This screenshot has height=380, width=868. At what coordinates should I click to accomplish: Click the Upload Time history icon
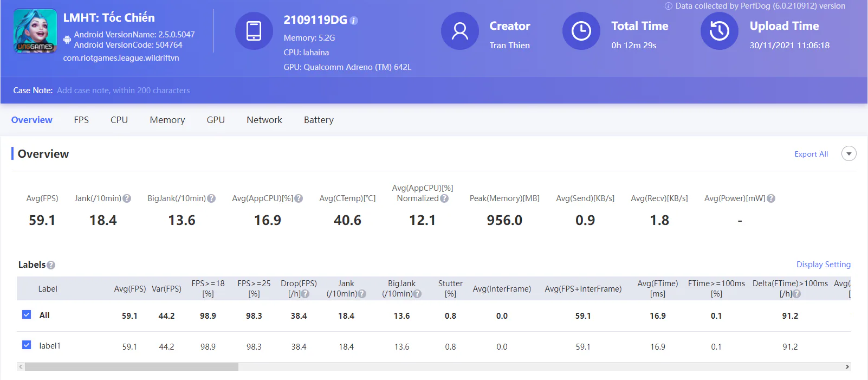[720, 31]
